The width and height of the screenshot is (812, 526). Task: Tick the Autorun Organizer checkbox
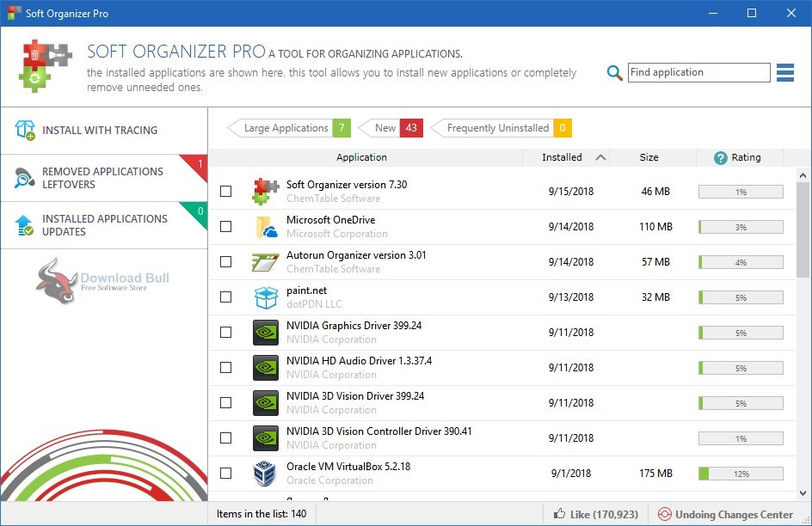tap(226, 261)
